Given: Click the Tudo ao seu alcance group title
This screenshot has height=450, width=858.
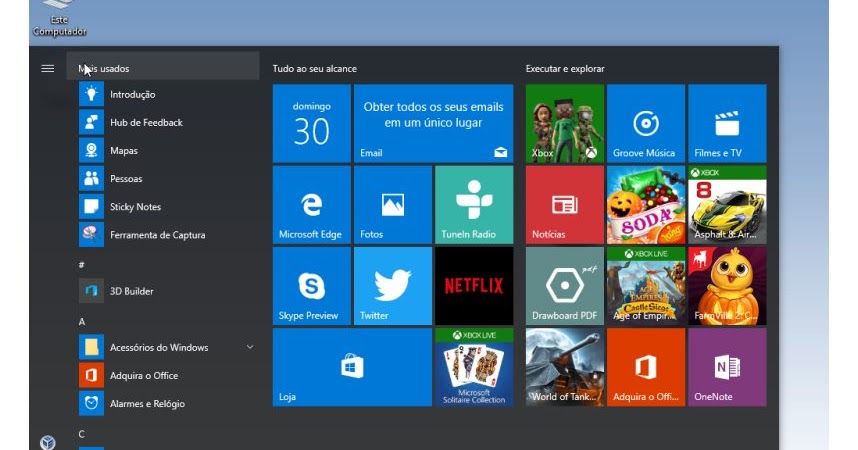Looking at the screenshot, I should point(315,68).
